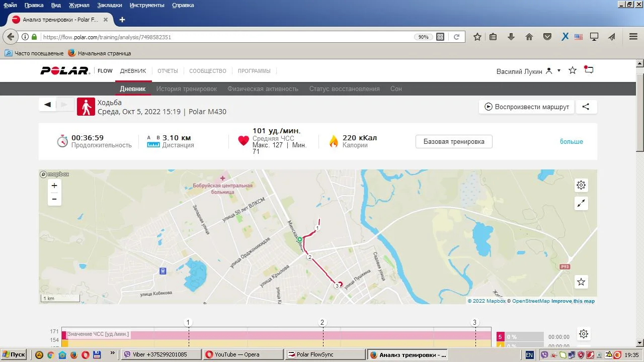Reload the page with the refresh icon
Screen dimensions: 644x362
(x=456, y=37)
